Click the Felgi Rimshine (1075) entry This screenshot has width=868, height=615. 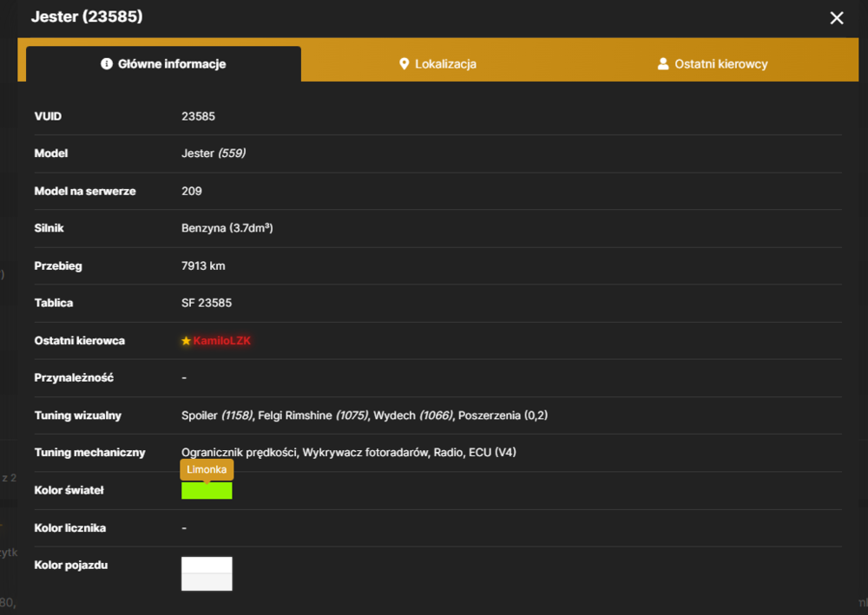(x=312, y=415)
